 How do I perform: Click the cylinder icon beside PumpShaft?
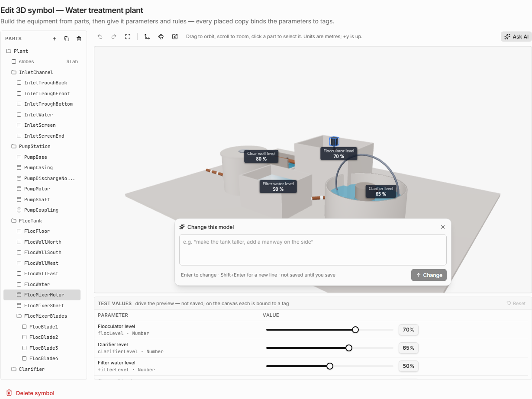pos(19,199)
